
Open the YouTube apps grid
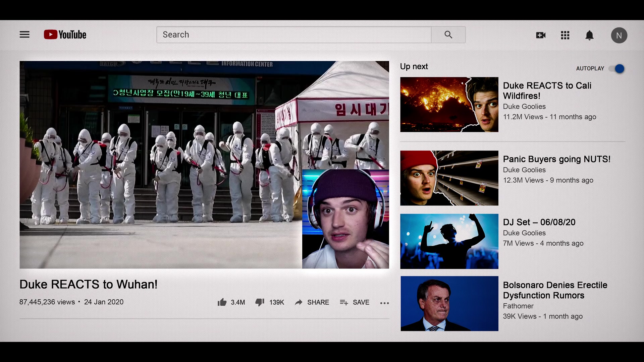(565, 35)
